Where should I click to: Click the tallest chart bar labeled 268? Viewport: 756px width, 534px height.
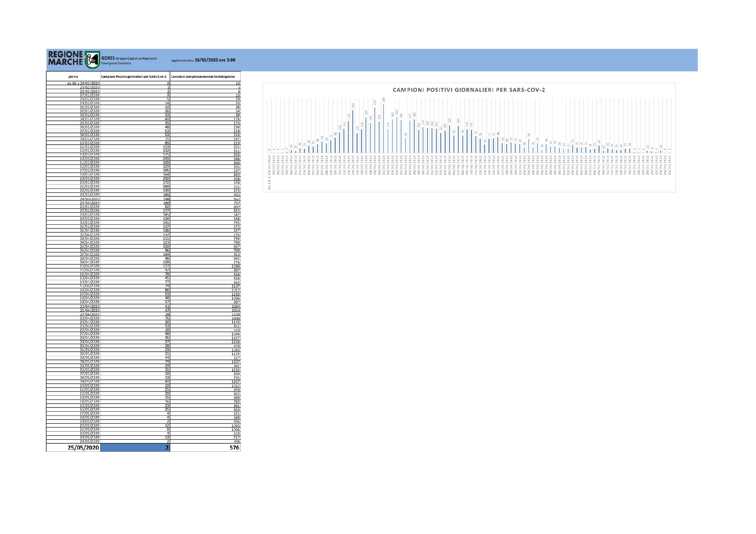tap(384, 128)
